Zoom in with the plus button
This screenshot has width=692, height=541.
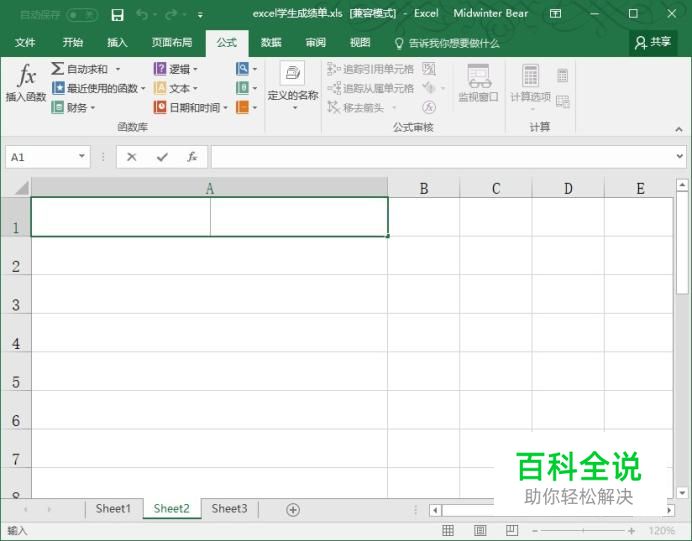(632, 530)
